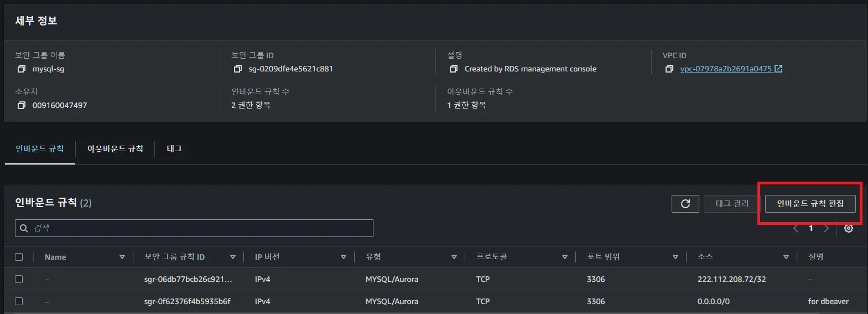Refresh the inbound rules list
Viewport: 868px width, 314px height.
(685, 204)
